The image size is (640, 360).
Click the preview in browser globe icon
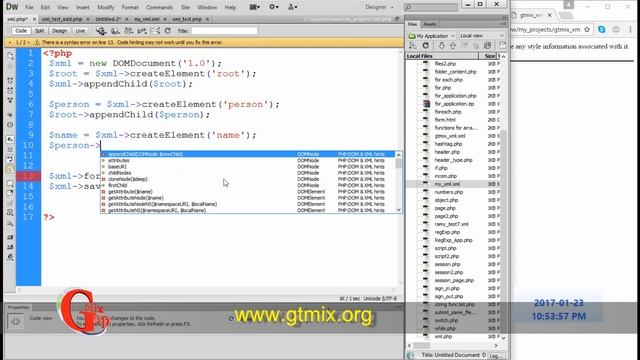(x=116, y=31)
